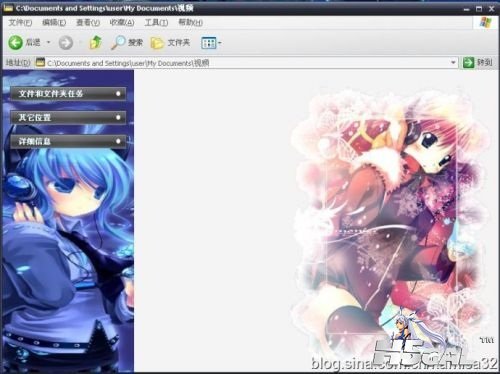Go up one folder level icon
The image size is (500, 374).
96,42
